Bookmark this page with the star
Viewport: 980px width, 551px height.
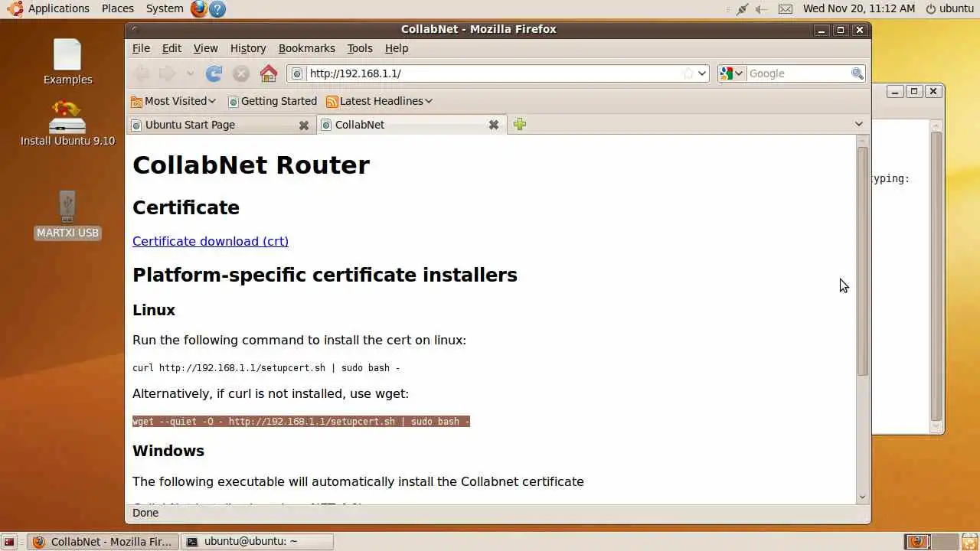[688, 73]
